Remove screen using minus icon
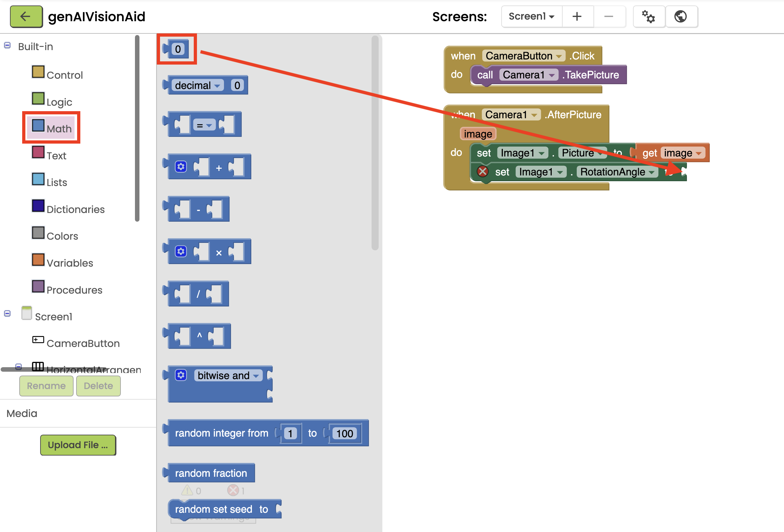784x532 pixels. pyautogui.click(x=609, y=16)
